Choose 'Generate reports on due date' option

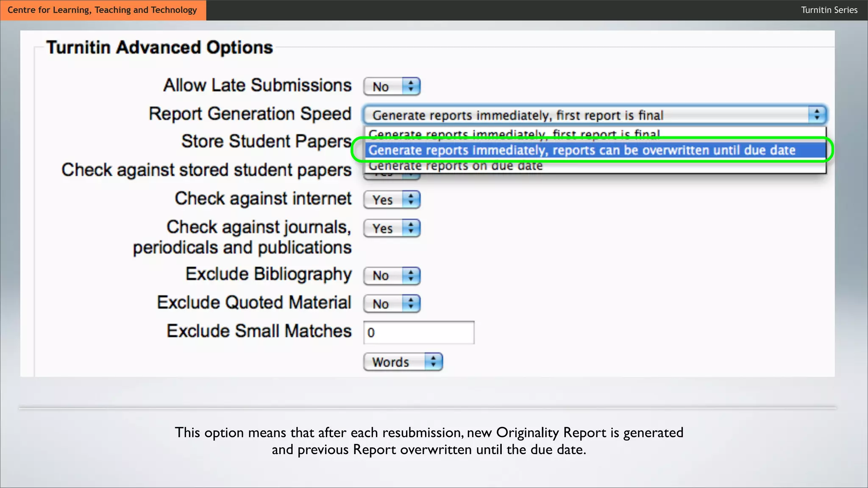click(455, 166)
